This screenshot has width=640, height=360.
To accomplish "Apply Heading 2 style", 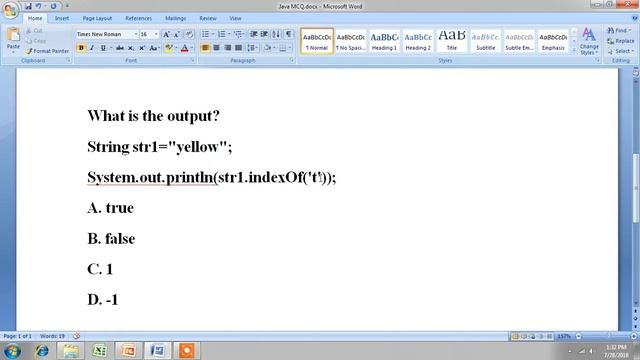I will 418,41.
